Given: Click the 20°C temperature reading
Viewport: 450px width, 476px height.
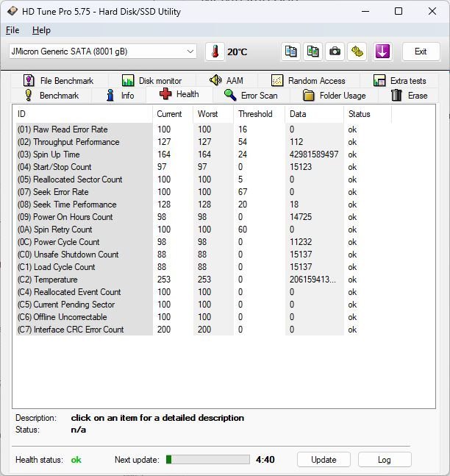Looking at the screenshot, I should click(237, 52).
